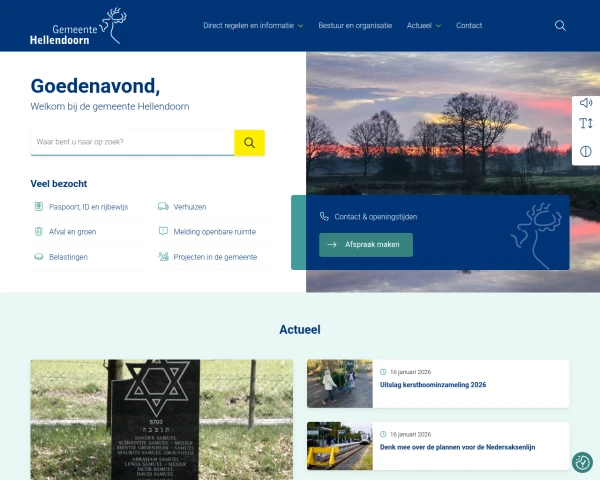Open the Belastingen link
Viewport: 600px width, 480px height.
pyautogui.click(x=68, y=257)
